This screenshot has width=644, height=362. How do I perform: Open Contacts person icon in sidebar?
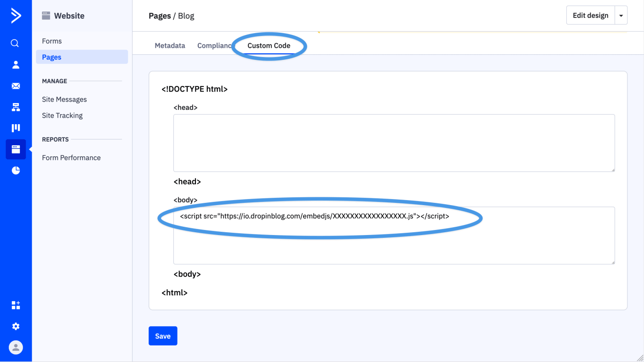tap(16, 65)
